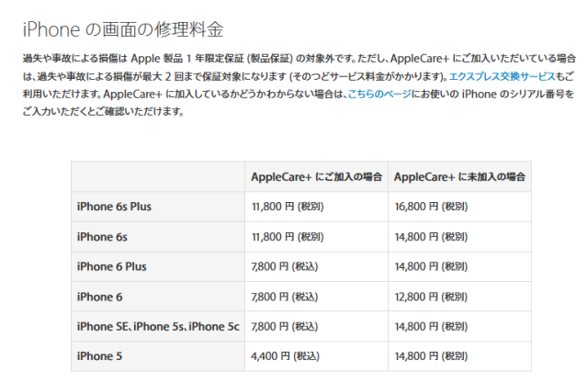Click the paragraph line starting 過失や事故による損傷は Apple
Screen dimensions: 588x382
[299, 59]
